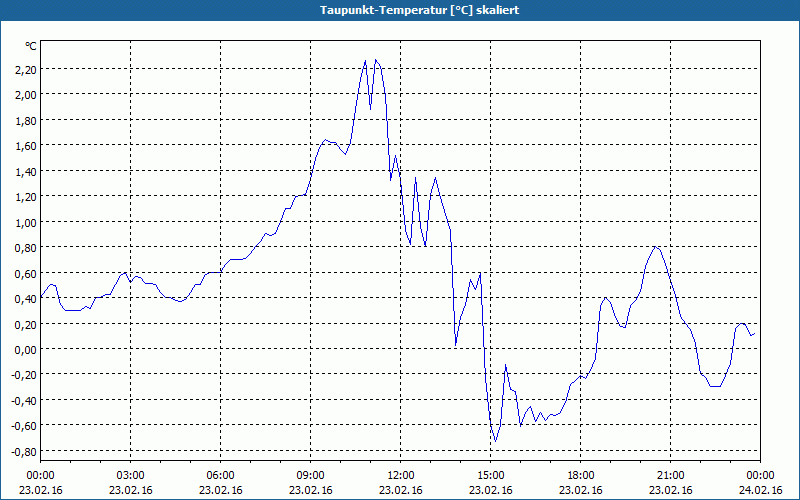Screen dimensions: 800x500
Task: Click the 0,00 y-axis label
Action: point(26,350)
